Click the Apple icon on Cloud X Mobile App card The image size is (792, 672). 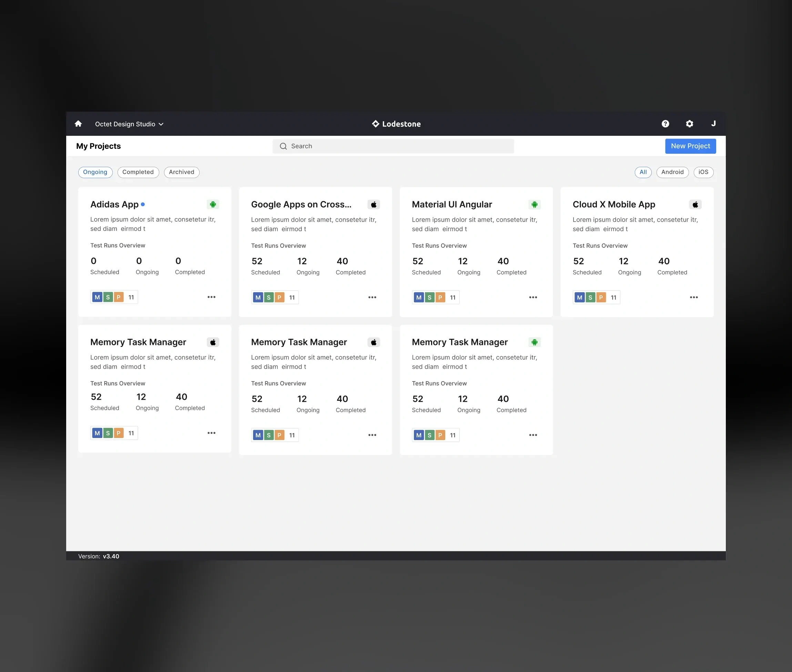tap(695, 205)
